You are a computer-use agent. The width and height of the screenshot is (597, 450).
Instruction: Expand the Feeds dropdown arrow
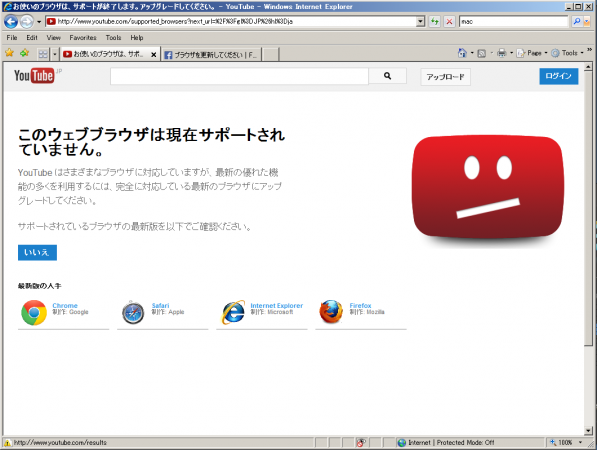(x=492, y=53)
